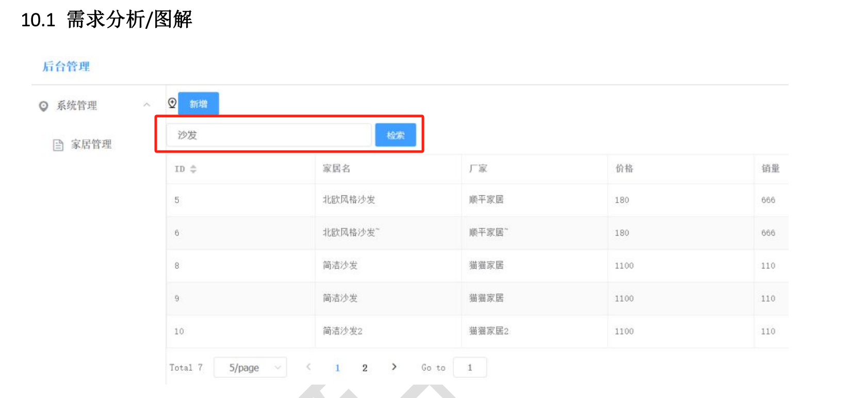This screenshot has height=398, width=868.
Task: Select the 简洁沙发2 cell
Action: (x=342, y=331)
